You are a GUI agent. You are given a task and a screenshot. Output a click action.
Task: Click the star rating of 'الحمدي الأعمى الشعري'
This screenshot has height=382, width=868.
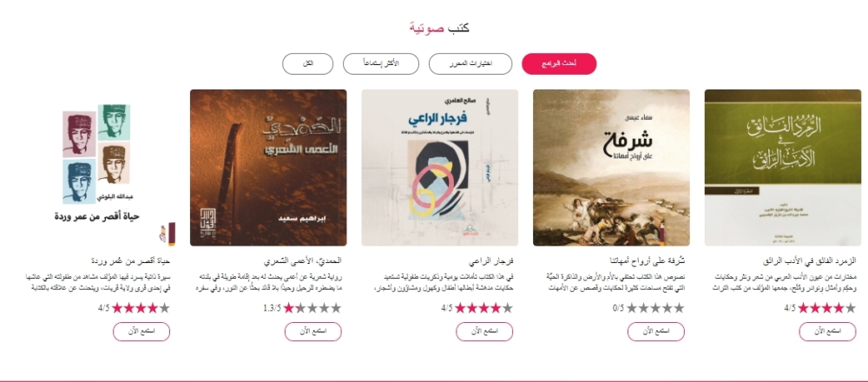[x=312, y=308]
